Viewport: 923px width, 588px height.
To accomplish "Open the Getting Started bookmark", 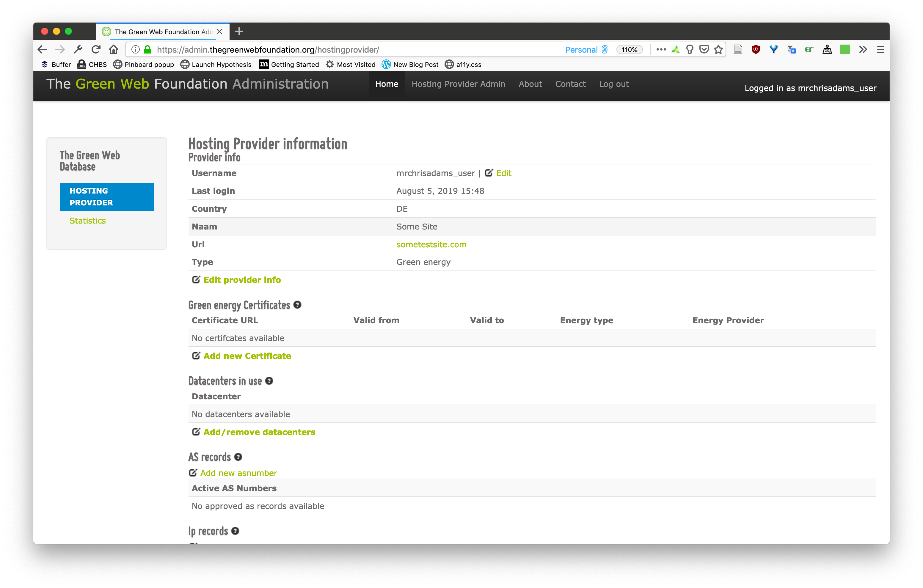I will click(x=289, y=65).
